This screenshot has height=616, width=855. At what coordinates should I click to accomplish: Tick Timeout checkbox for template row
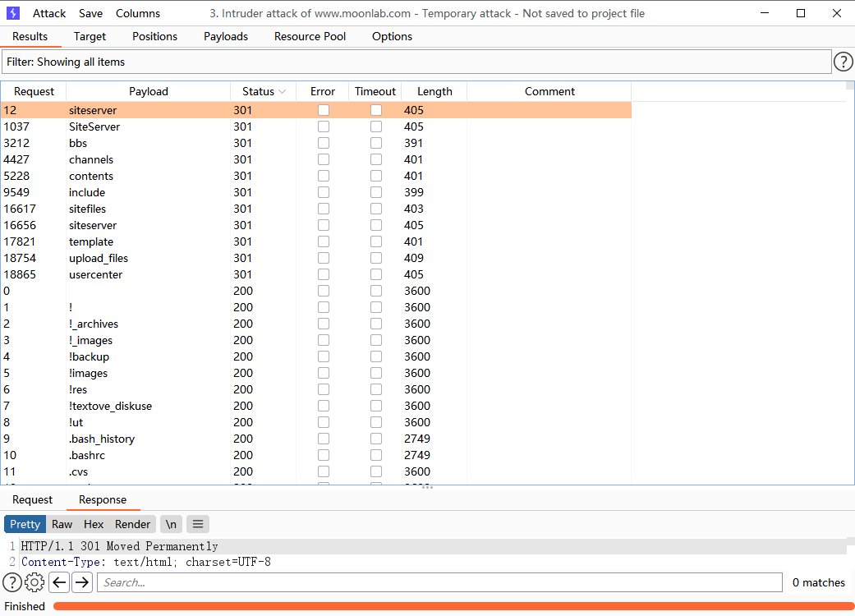pos(375,241)
